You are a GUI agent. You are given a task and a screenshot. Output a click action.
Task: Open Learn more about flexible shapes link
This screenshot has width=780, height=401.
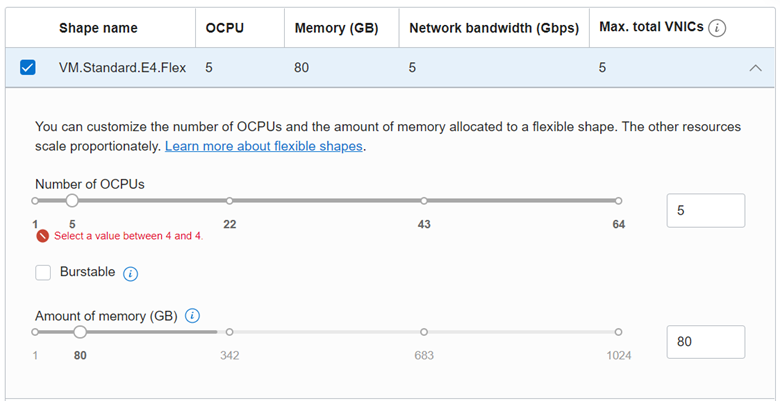coord(264,146)
